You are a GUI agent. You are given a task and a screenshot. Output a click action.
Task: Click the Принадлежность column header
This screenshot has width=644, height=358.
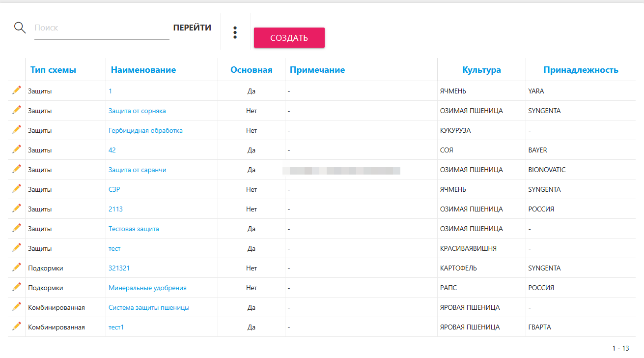point(581,70)
